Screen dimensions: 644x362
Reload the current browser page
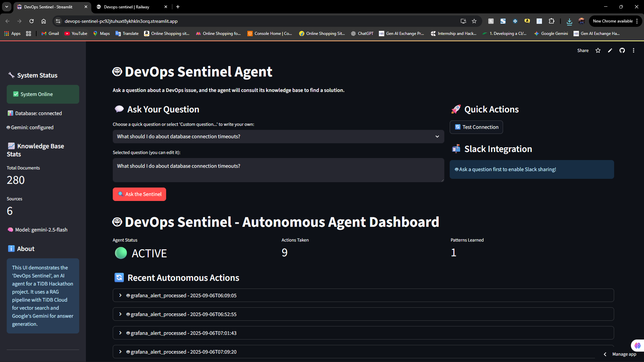click(x=32, y=21)
